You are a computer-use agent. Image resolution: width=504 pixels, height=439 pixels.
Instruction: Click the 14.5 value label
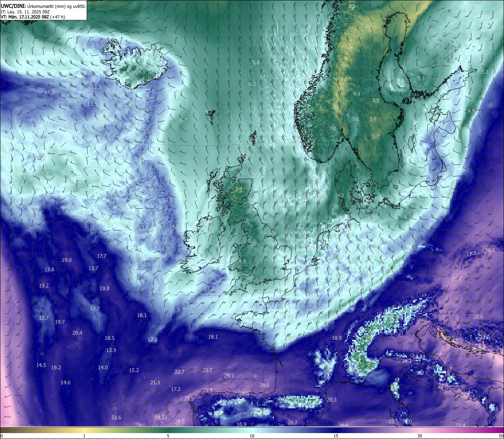[41, 365]
